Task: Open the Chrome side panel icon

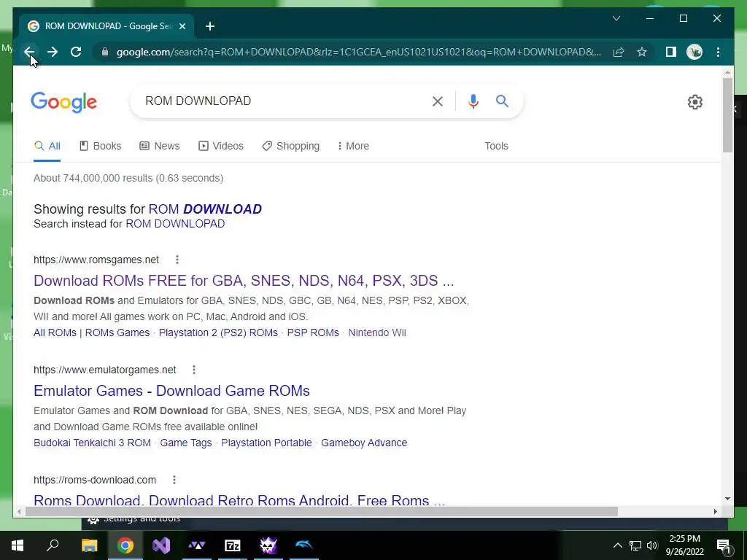Action: (x=671, y=52)
